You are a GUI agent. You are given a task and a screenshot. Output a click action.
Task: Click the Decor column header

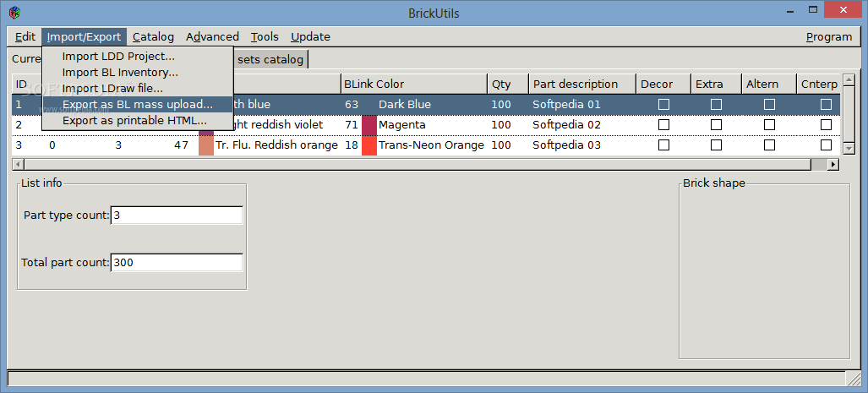point(663,85)
